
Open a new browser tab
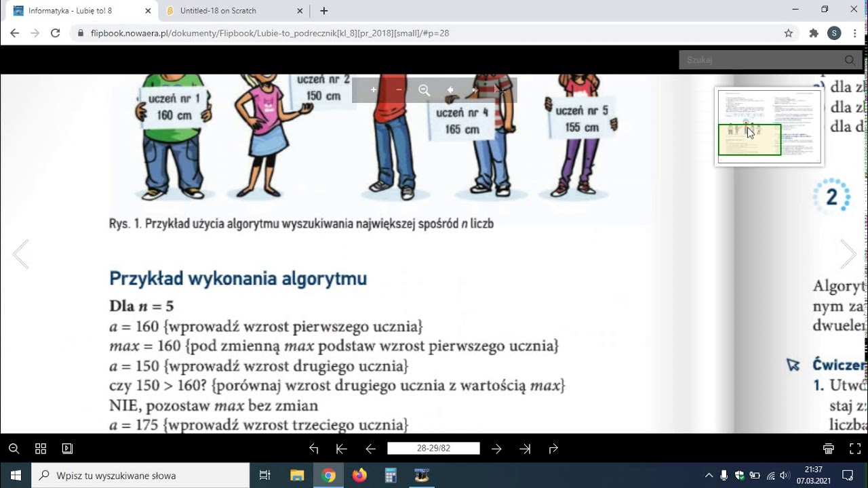(324, 11)
